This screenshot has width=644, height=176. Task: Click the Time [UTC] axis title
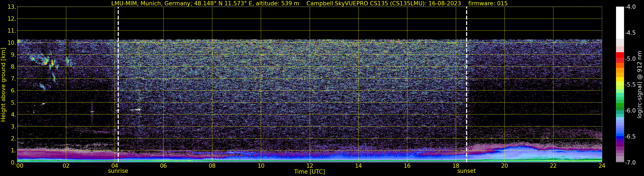coord(310,172)
